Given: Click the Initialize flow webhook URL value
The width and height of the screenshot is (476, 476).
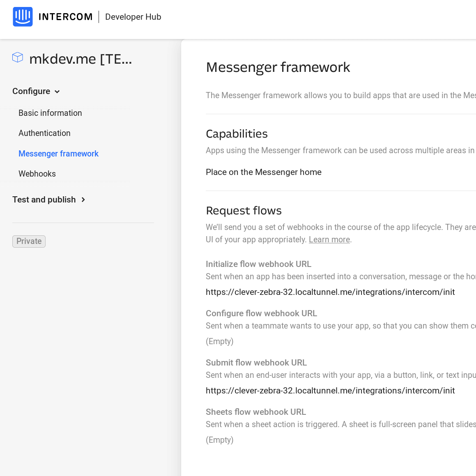Looking at the screenshot, I should [x=330, y=292].
